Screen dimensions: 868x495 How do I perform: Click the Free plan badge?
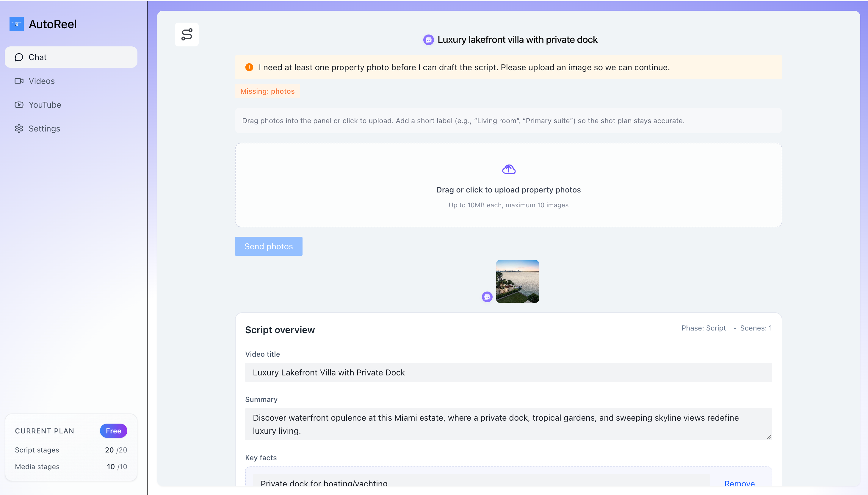(x=113, y=431)
